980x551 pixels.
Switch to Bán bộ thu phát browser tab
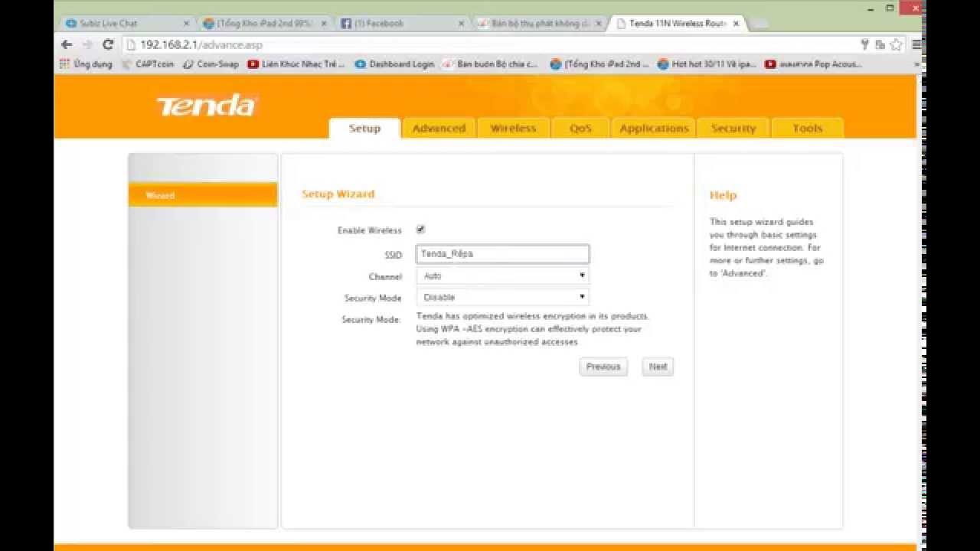tap(540, 24)
